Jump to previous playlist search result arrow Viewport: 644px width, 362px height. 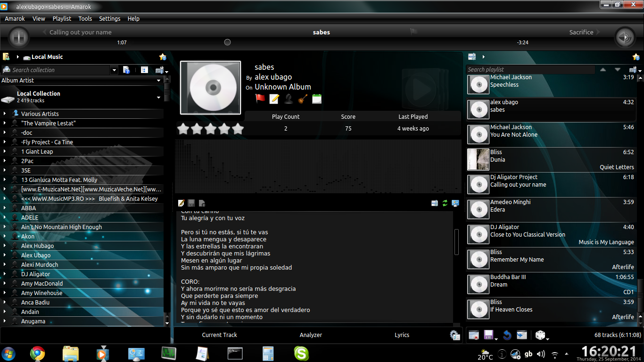pos(603,69)
